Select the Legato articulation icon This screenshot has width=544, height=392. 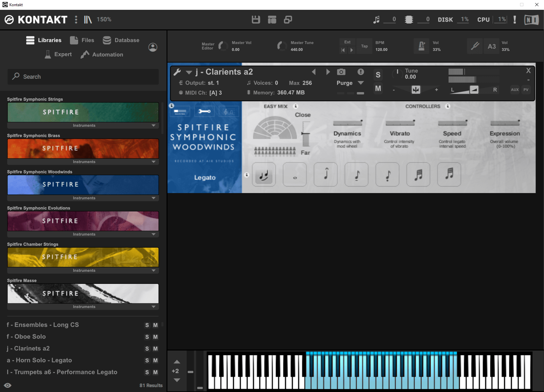(x=264, y=175)
